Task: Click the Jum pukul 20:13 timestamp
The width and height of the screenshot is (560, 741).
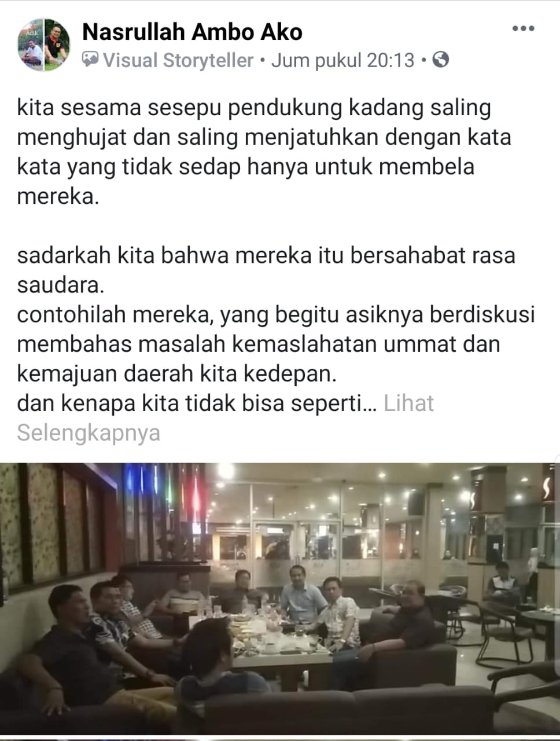Action: pyautogui.click(x=342, y=60)
